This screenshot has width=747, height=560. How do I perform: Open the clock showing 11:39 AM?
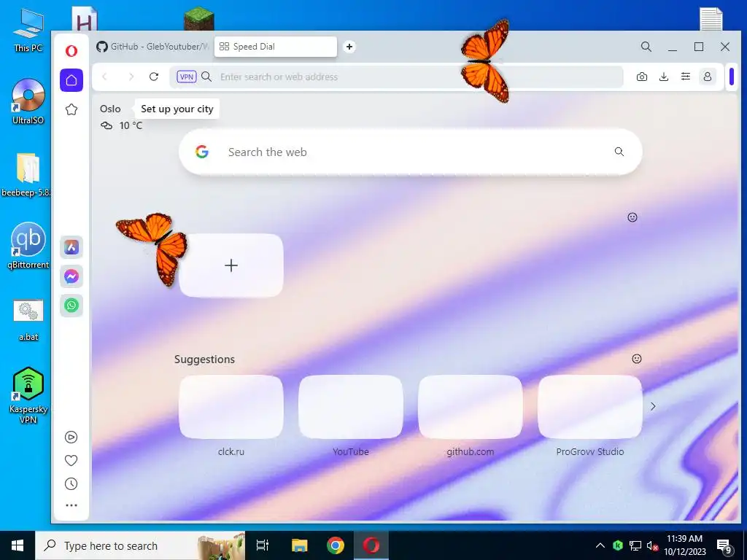pyautogui.click(x=684, y=545)
